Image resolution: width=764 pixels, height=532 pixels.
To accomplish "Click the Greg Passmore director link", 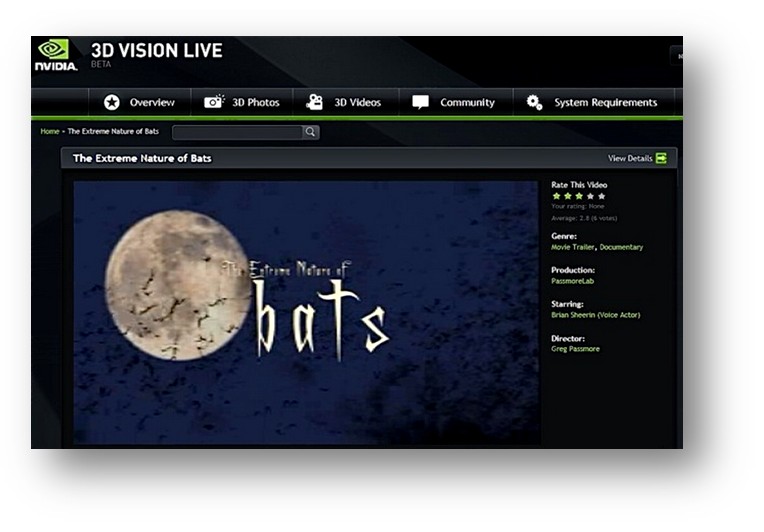I will click(575, 349).
